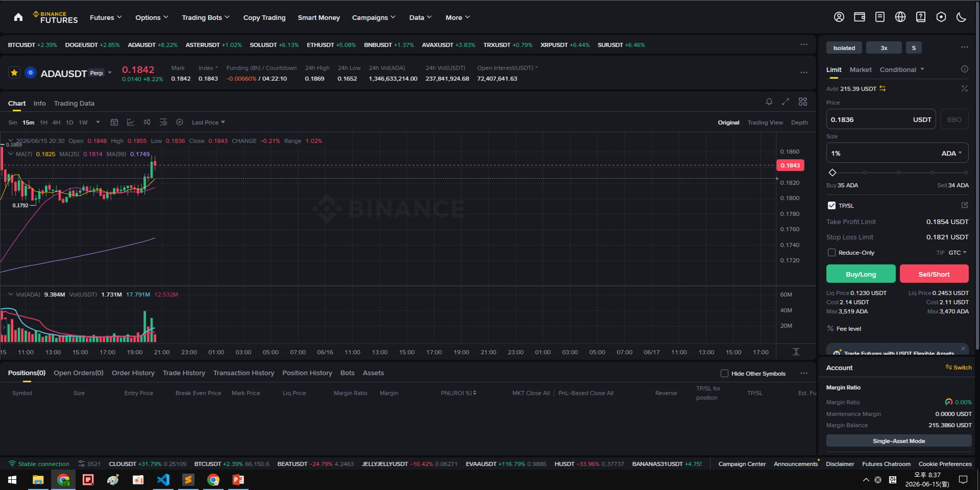Expand the Trading Bots menu

(x=206, y=17)
